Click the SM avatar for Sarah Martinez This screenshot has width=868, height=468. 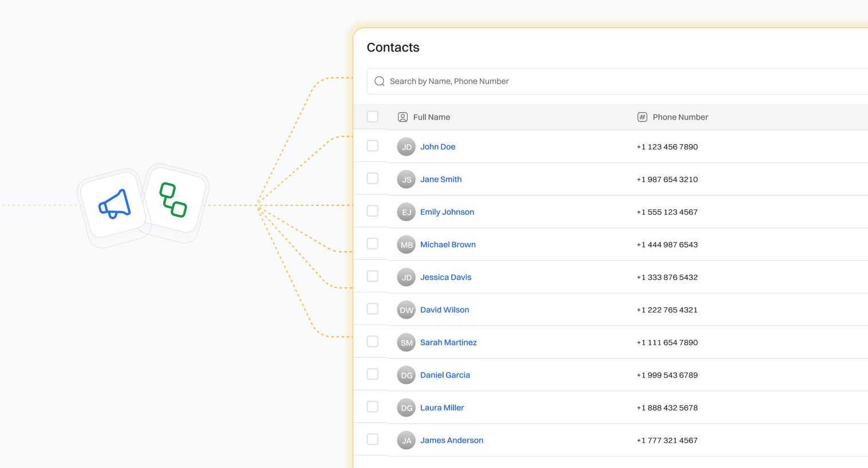click(x=406, y=343)
